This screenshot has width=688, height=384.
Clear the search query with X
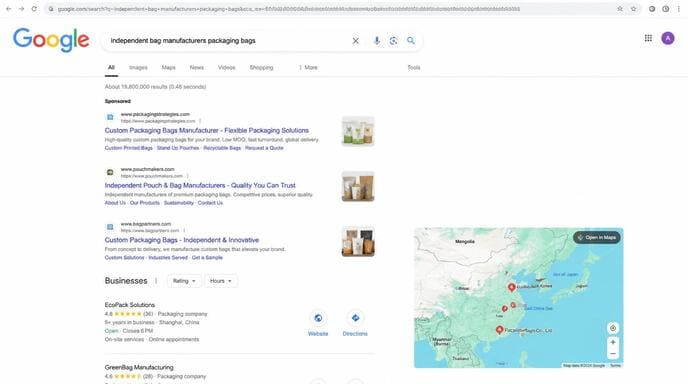(355, 41)
